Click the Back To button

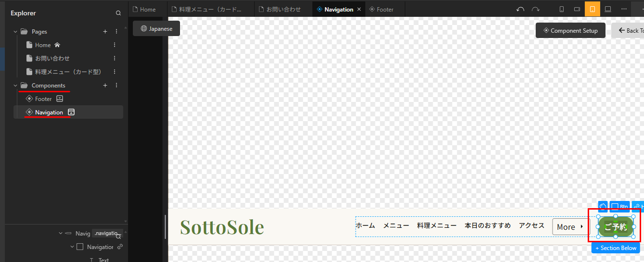tap(628, 30)
